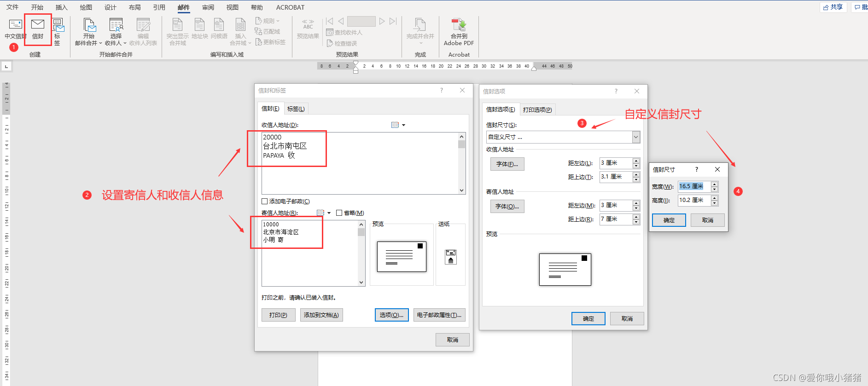Decrease delivery address From top value
868x386 pixels.
(636, 179)
